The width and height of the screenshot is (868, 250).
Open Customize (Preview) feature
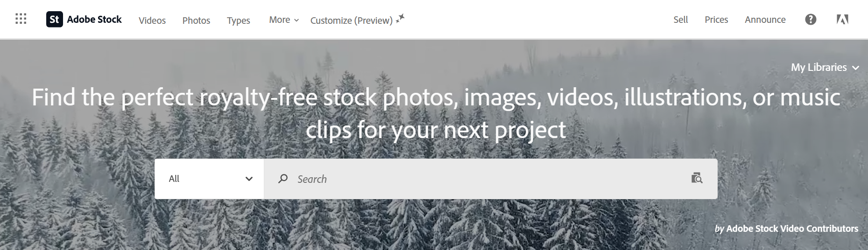point(351,20)
